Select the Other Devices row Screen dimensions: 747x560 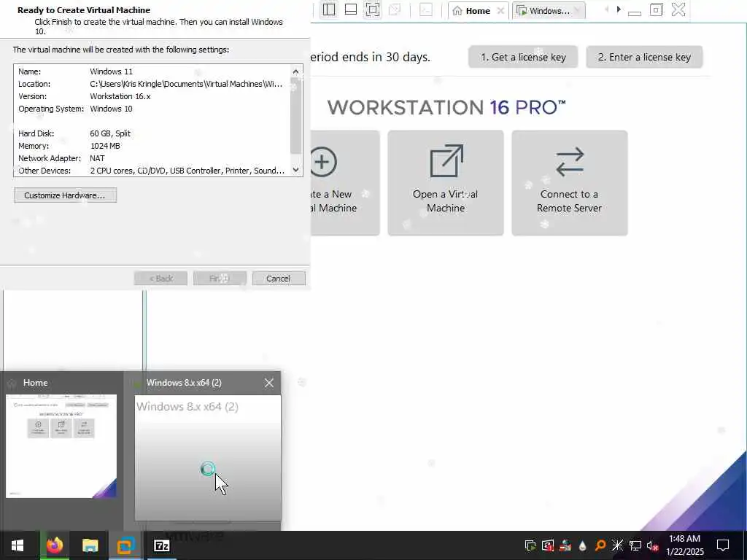point(152,171)
